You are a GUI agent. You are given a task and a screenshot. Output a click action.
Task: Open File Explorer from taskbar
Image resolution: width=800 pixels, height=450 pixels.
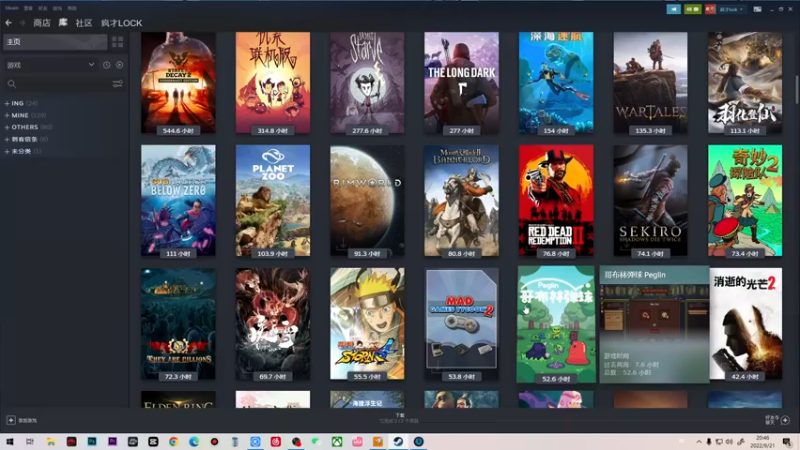click(x=51, y=441)
